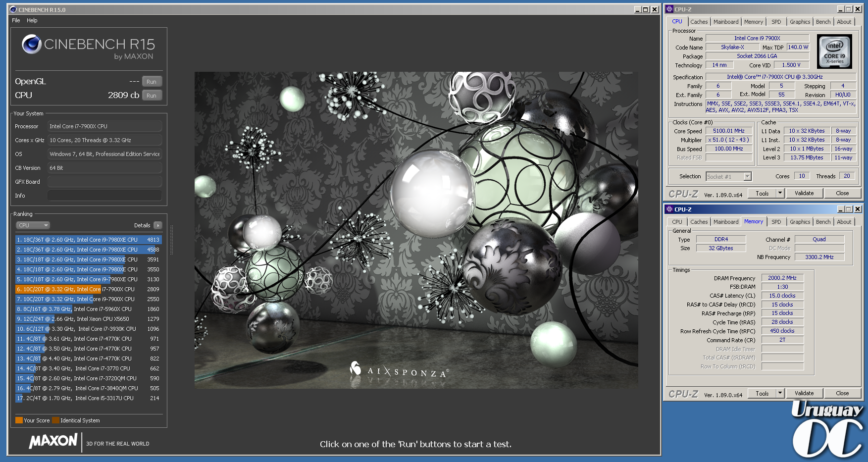The width and height of the screenshot is (868, 462).
Task: Click the ranking Details arrow button
Action: coord(158,225)
